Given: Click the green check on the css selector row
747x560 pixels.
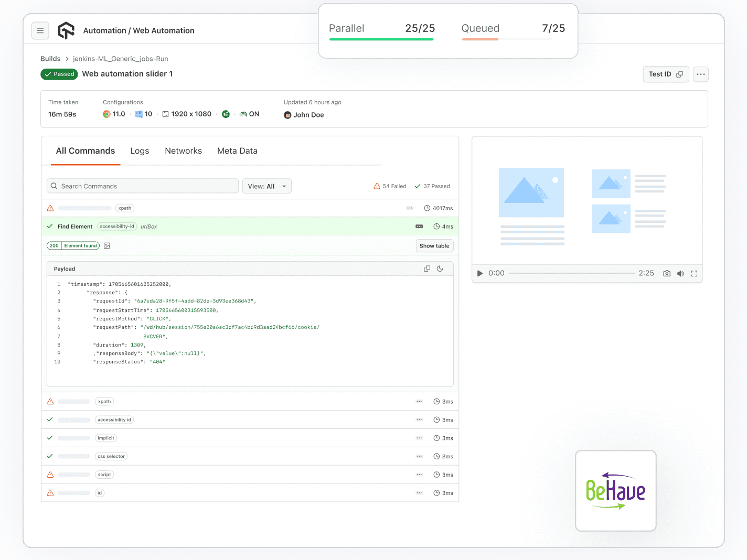Looking at the screenshot, I should point(50,456).
